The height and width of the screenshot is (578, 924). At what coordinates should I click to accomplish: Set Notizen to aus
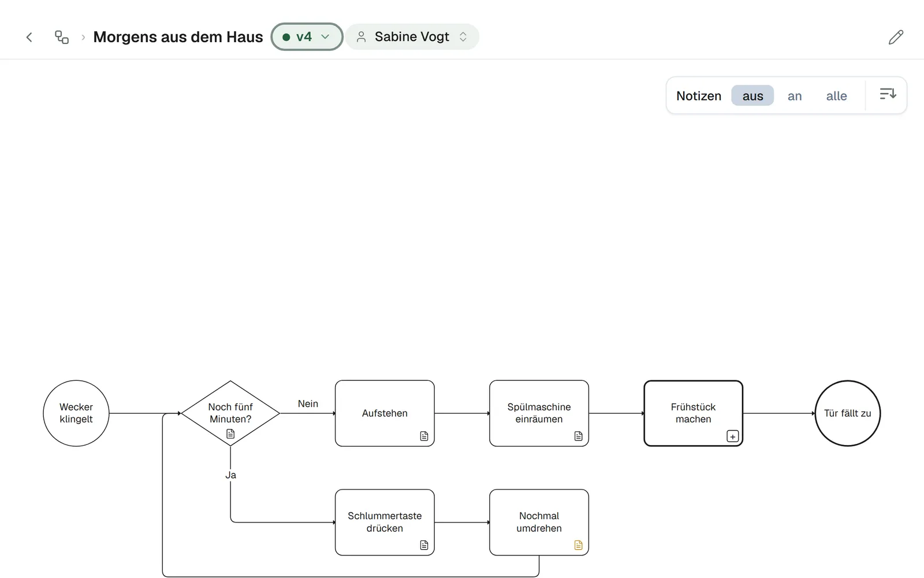coord(752,96)
